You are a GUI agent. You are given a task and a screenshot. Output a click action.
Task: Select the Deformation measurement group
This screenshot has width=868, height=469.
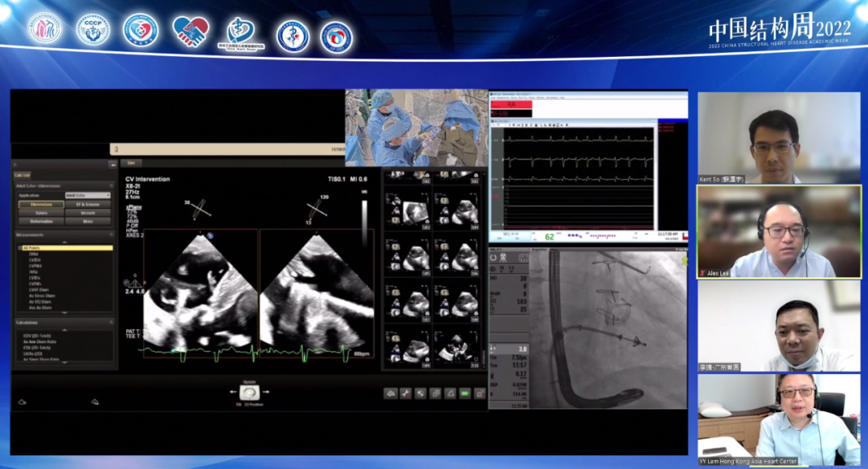coord(41,221)
